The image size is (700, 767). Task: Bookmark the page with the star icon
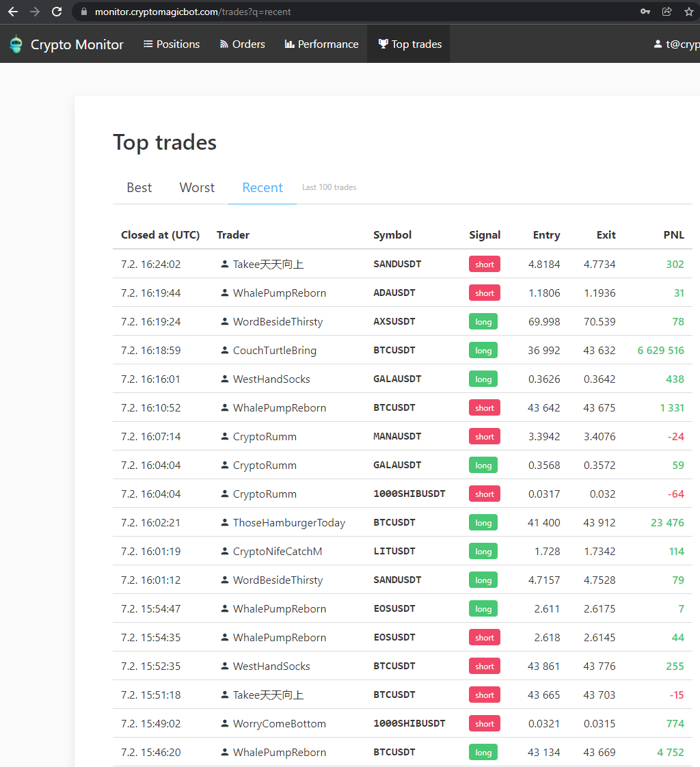pyautogui.click(x=689, y=12)
